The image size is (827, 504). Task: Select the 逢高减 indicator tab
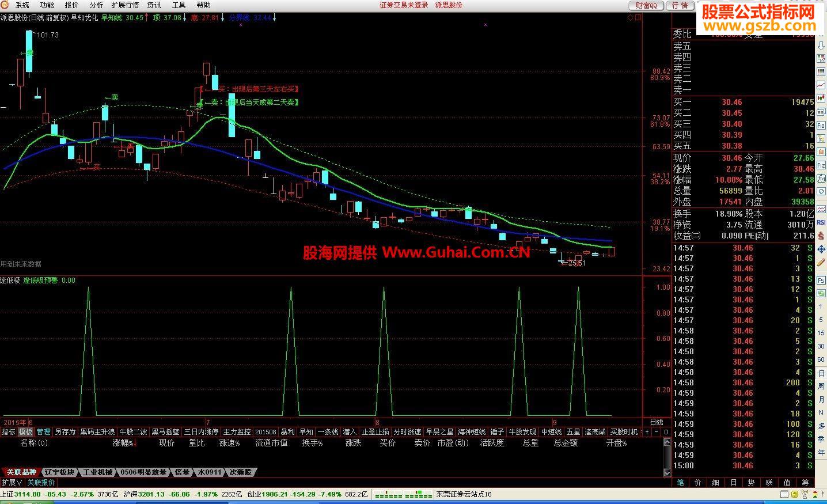[x=595, y=432]
